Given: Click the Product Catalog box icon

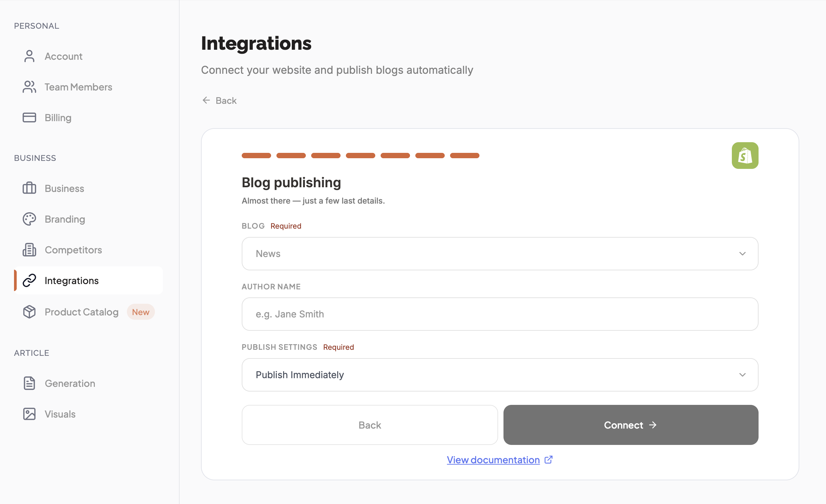Looking at the screenshot, I should pyautogui.click(x=29, y=312).
